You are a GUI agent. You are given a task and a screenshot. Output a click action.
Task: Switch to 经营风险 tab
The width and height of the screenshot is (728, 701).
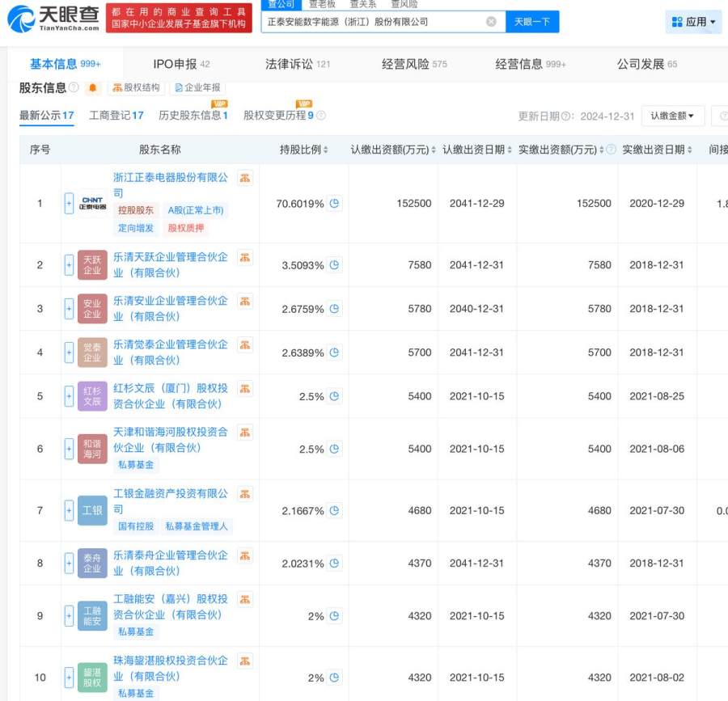pos(414,64)
